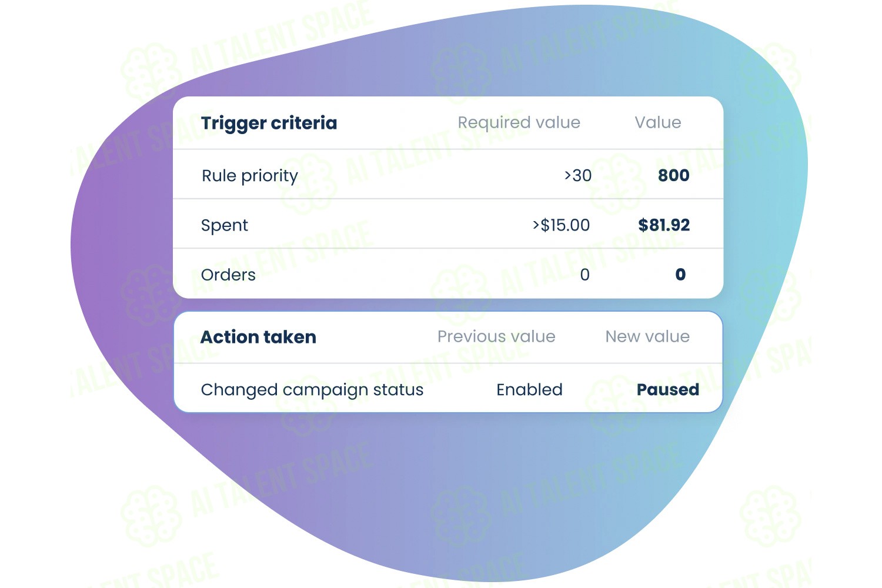Click the >30 required priority value
This screenshot has width=882, height=588.
pyautogui.click(x=578, y=175)
